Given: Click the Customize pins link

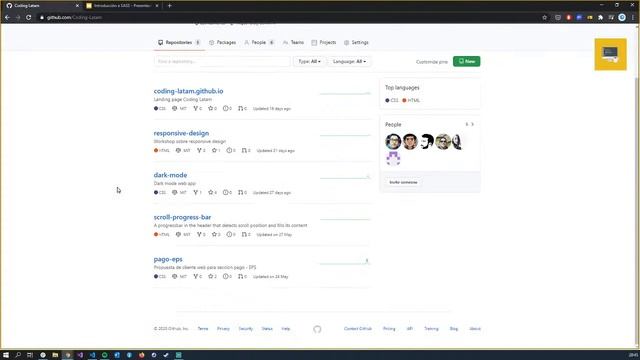Looking at the screenshot, I should point(431,62).
